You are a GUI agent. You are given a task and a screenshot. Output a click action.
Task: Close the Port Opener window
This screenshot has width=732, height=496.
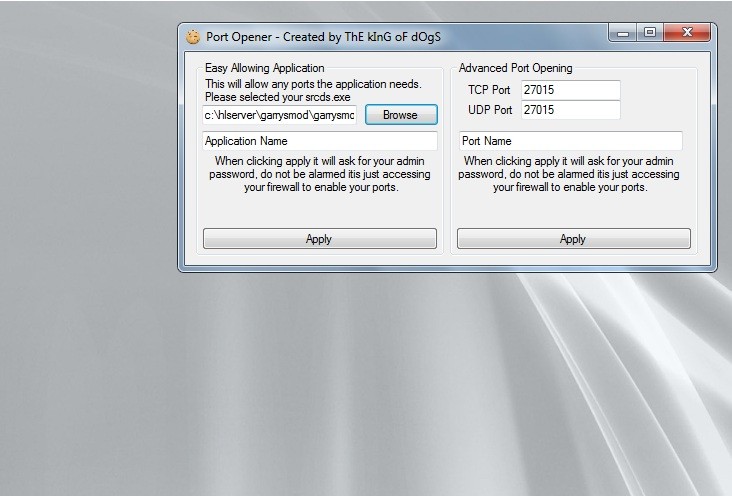tap(686, 33)
